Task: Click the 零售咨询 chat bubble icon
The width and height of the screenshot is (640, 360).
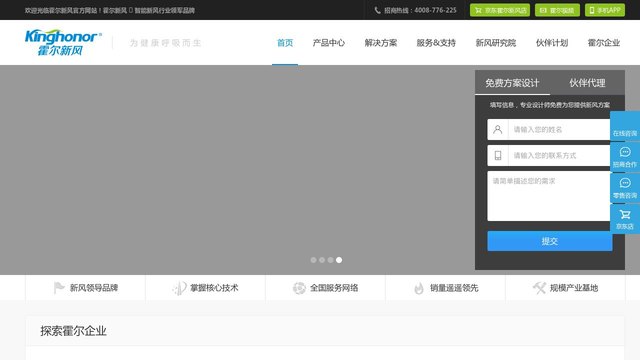Action: click(x=625, y=183)
